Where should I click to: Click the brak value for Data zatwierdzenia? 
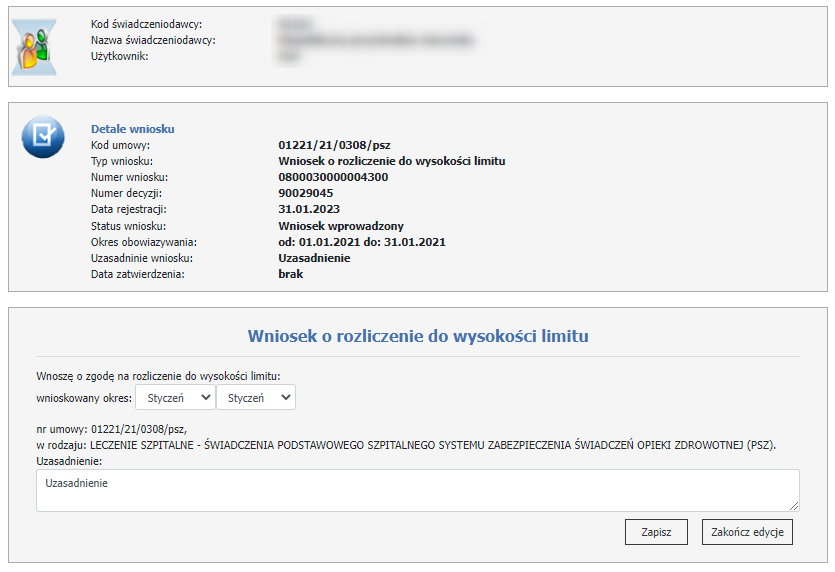coord(290,274)
